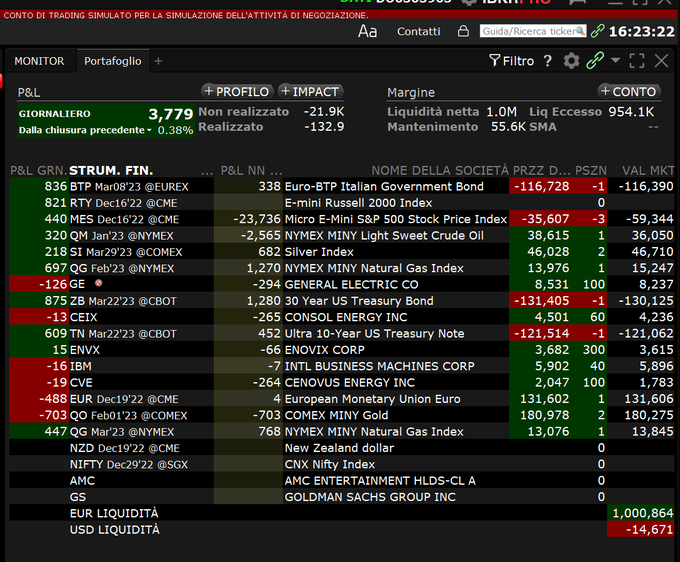The image size is (680, 562).
Task: Switch to the MONITOR tab
Action: (x=39, y=61)
